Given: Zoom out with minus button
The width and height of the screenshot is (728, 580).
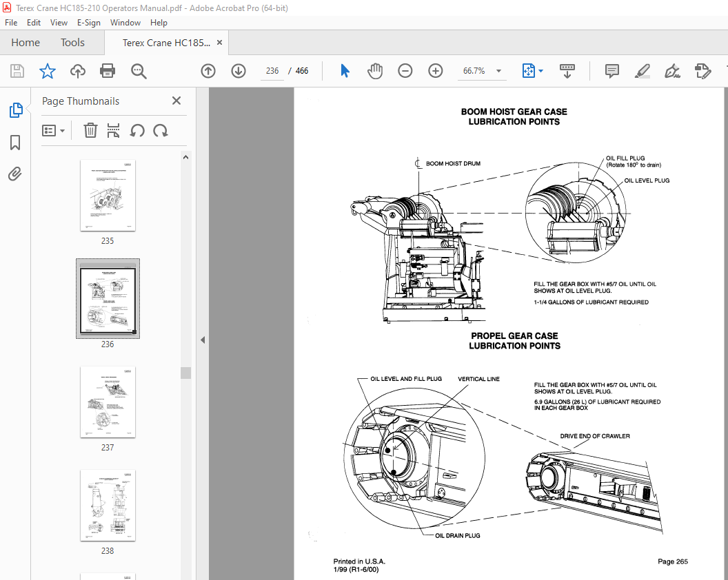Looking at the screenshot, I should (405, 71).
